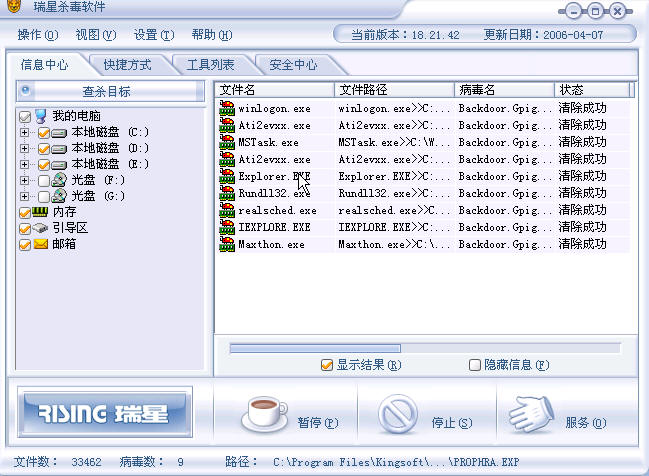
Task: Open the 设置 menu
Action: tap(154, 35)
